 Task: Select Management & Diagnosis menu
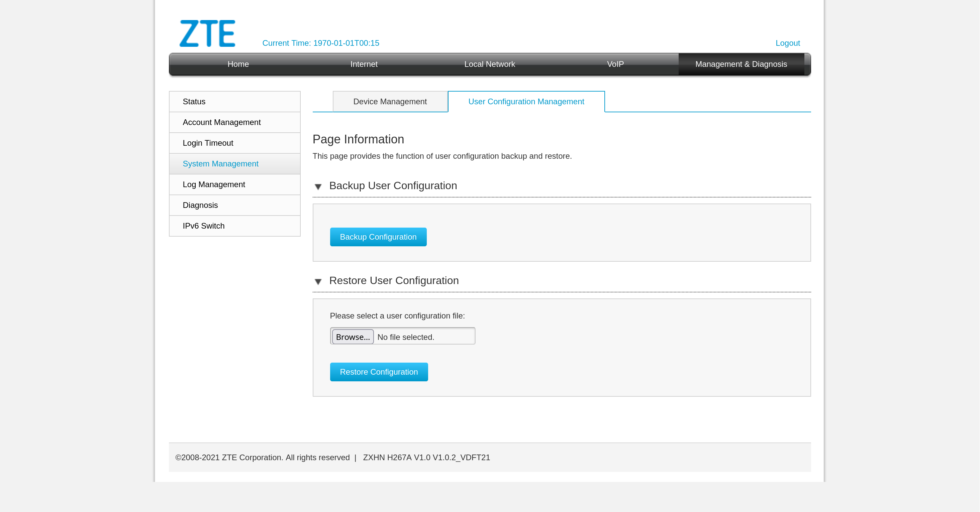(741, 64)
